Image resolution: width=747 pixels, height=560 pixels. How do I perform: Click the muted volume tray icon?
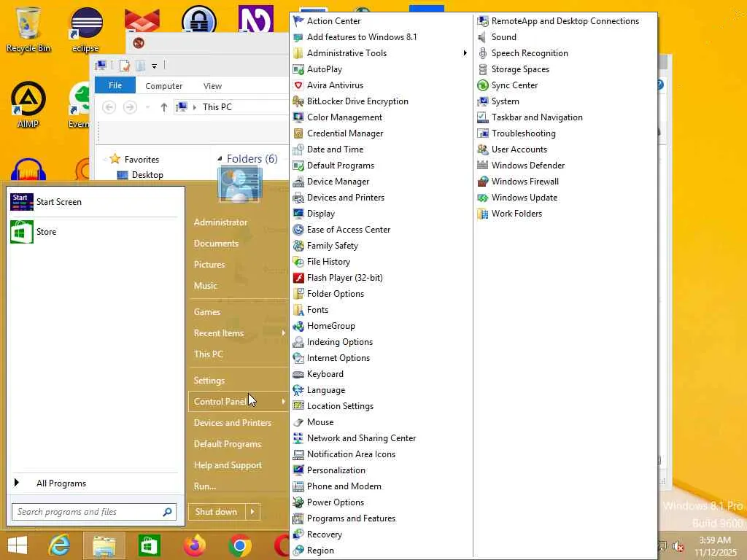click(x=678, y=546)
